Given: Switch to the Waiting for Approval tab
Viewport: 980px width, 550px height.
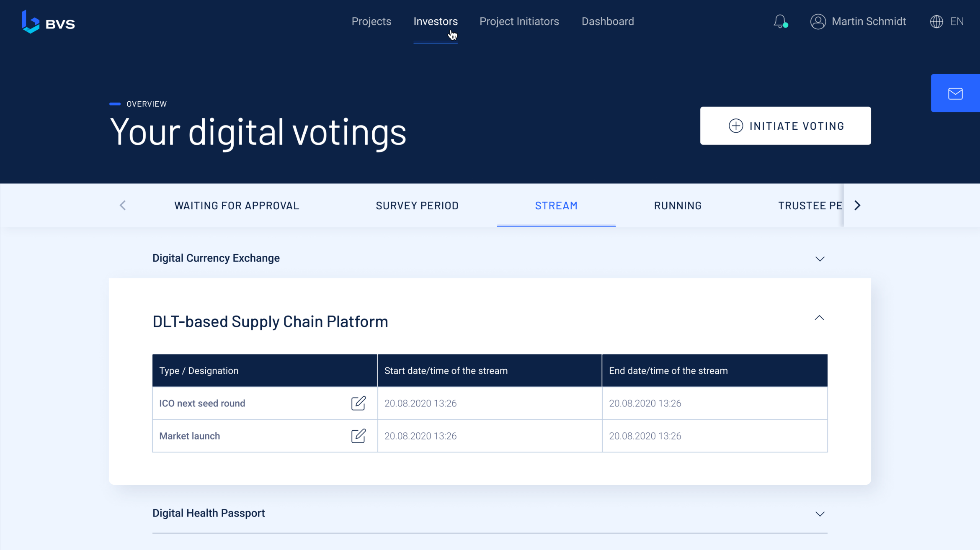Looking at the screenshot, I should (237, 206).
